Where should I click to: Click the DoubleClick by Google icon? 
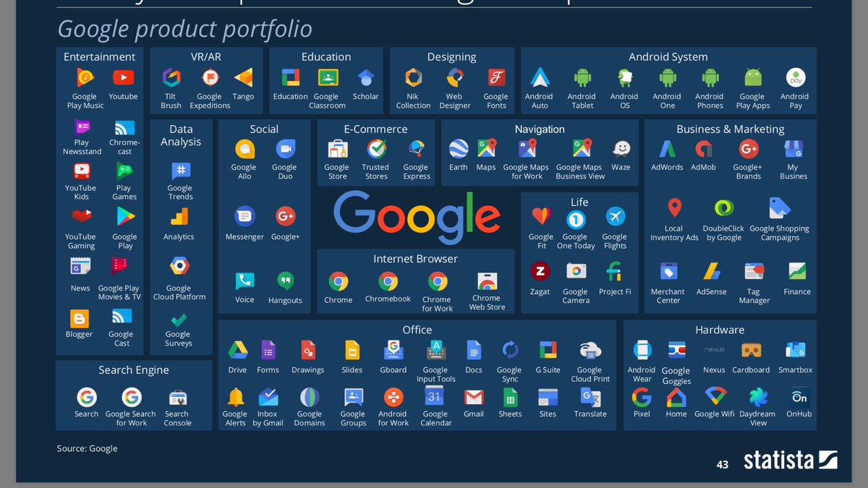pyautogui.click(x=723, y=208)
